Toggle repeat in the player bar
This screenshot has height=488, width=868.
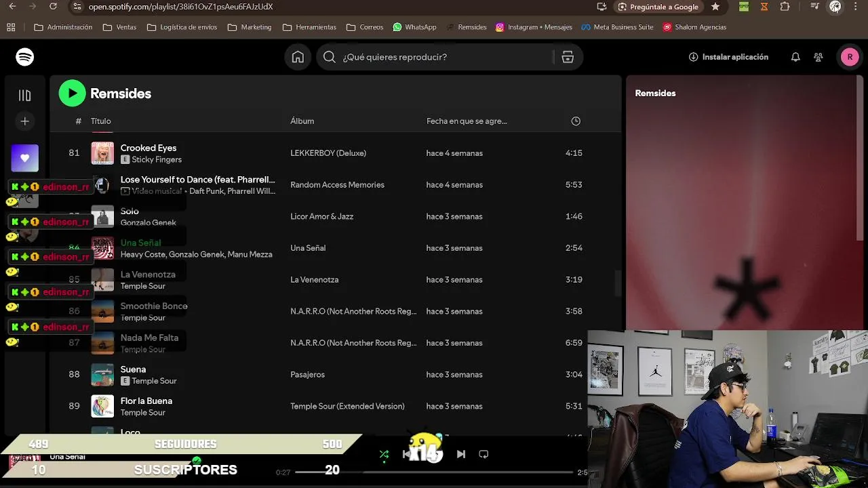[x=484, y=454]
